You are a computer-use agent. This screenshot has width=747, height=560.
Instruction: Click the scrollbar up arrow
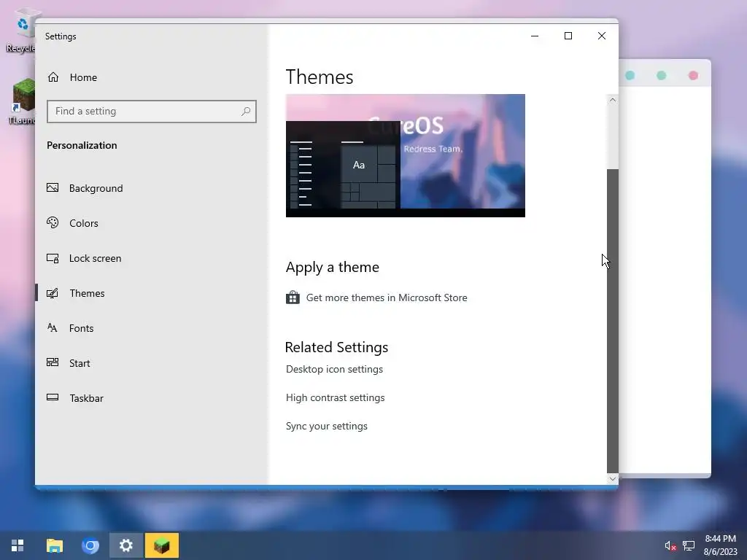click(x=613, y=100)
